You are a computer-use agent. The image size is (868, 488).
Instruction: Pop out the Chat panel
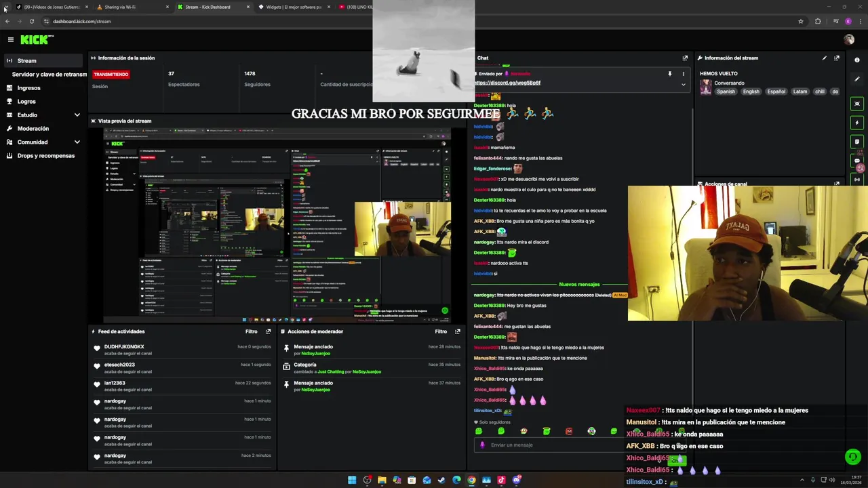685,58
